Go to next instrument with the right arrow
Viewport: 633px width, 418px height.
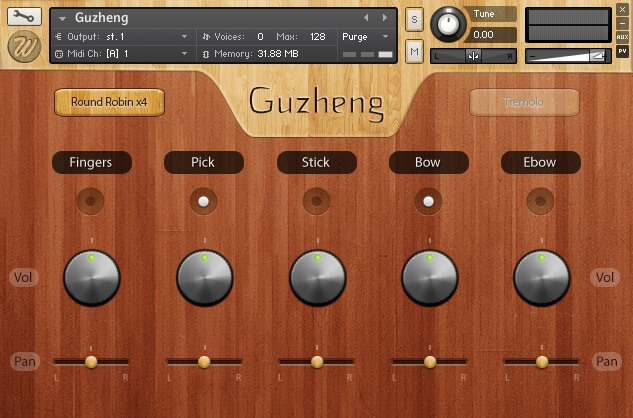[x=385, y=17]
